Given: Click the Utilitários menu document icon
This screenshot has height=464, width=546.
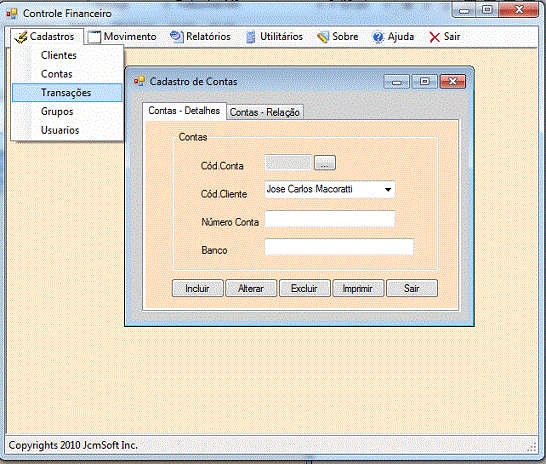Looking at the screenshot, I should coord(251,37).
